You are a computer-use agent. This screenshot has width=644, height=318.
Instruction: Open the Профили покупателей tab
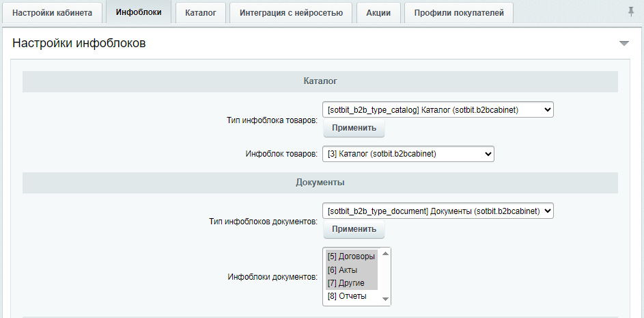pos(459,13)
